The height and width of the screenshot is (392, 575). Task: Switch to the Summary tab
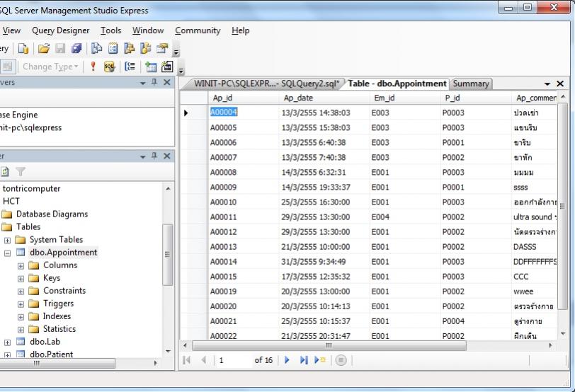tap(471, 83)
